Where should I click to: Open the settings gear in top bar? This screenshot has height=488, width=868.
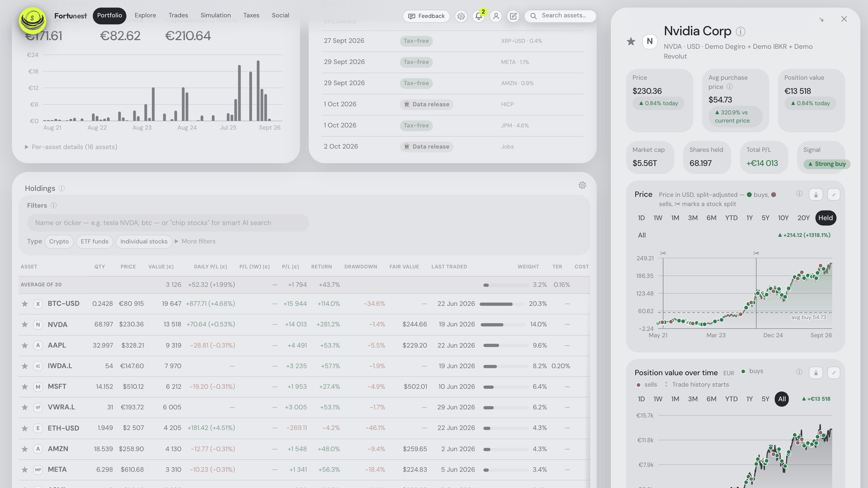[461, 16]
